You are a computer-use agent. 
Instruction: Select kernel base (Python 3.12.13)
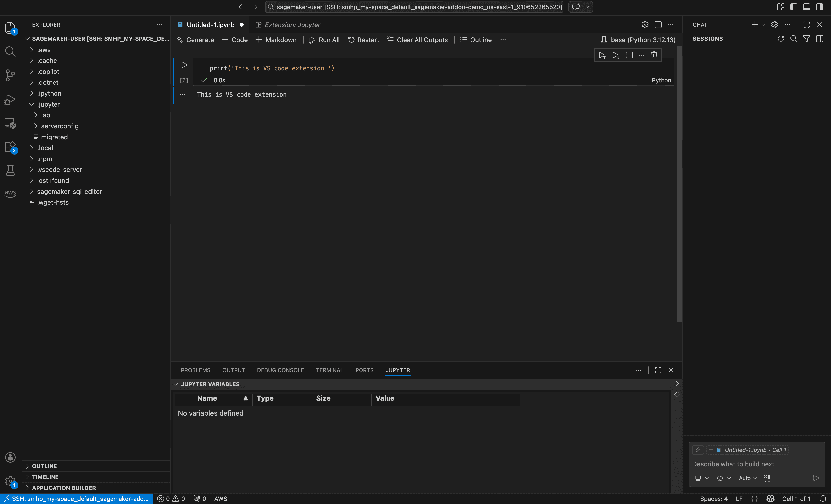(x=638, y=40)
